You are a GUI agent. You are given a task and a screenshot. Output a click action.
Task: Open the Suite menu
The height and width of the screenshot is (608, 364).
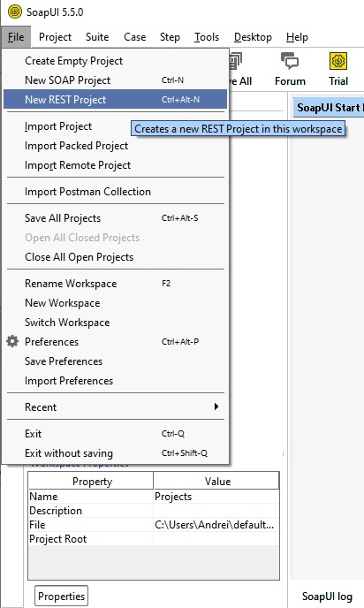point(97,37)
